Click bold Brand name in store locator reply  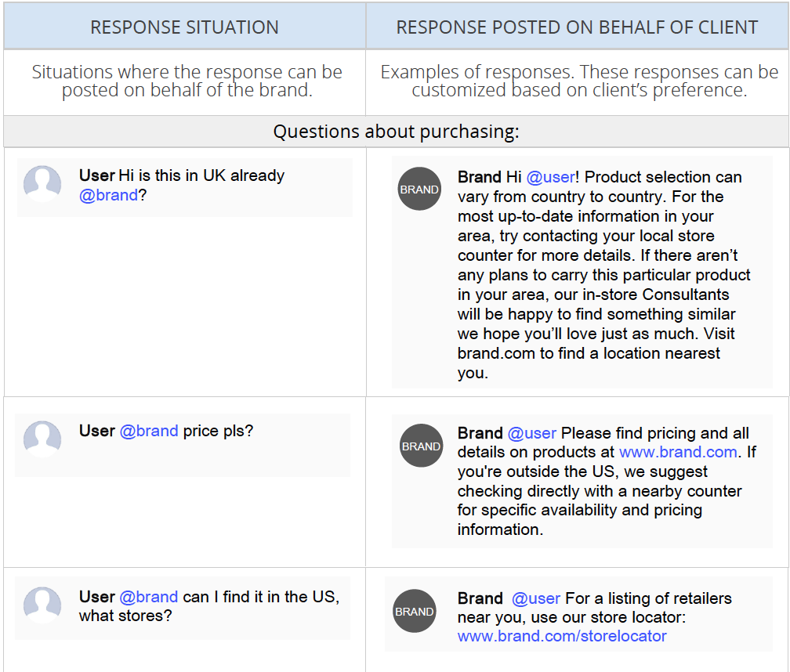(x=480, y=598)
